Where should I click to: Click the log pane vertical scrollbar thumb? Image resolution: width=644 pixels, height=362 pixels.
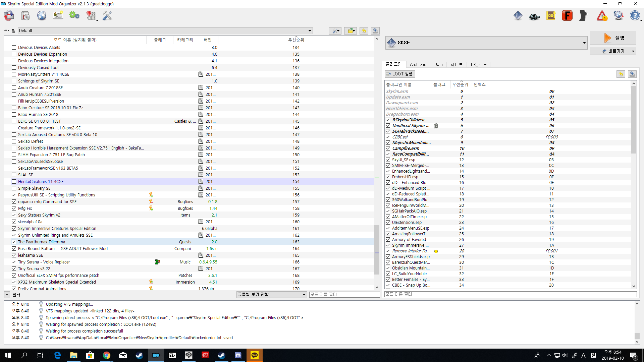637,336
